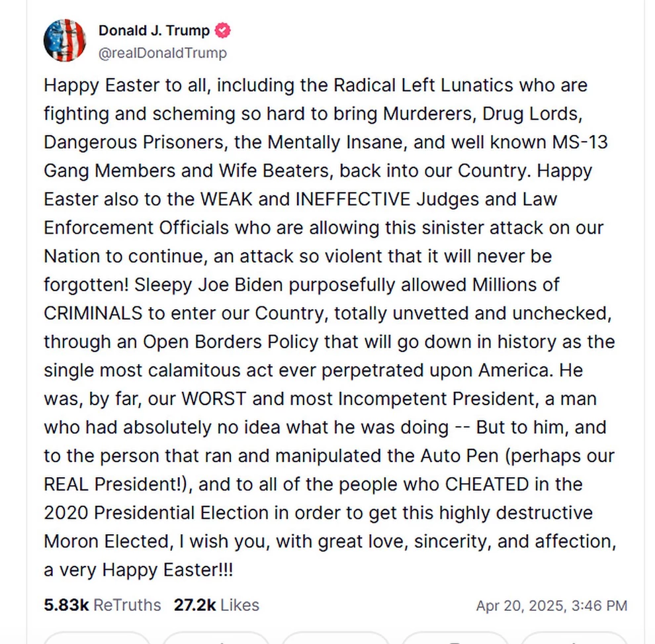This screenshot has width=655, height=644.
Task: View the 5.83k ReTruths list
Action: coord(103,605)
